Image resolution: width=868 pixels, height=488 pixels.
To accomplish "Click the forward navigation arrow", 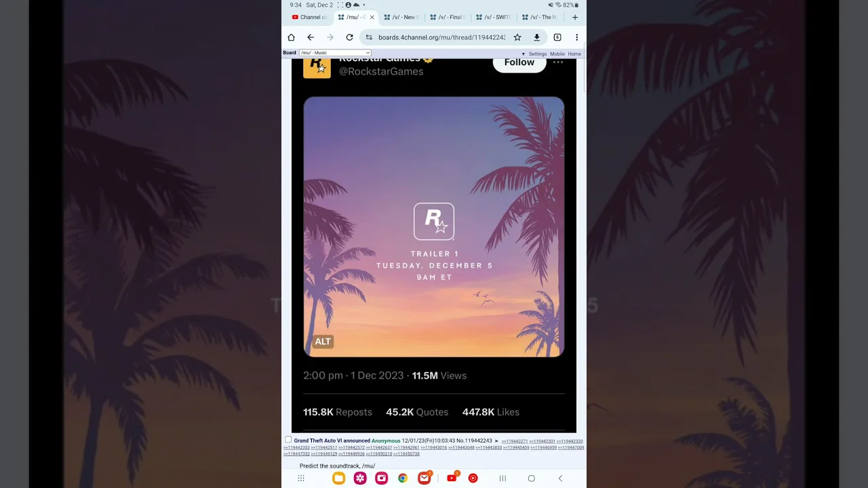I will [330, 37].
